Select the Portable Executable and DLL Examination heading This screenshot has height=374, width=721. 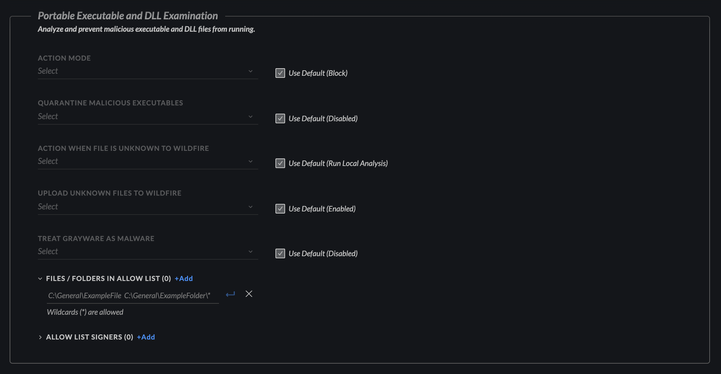128,16
